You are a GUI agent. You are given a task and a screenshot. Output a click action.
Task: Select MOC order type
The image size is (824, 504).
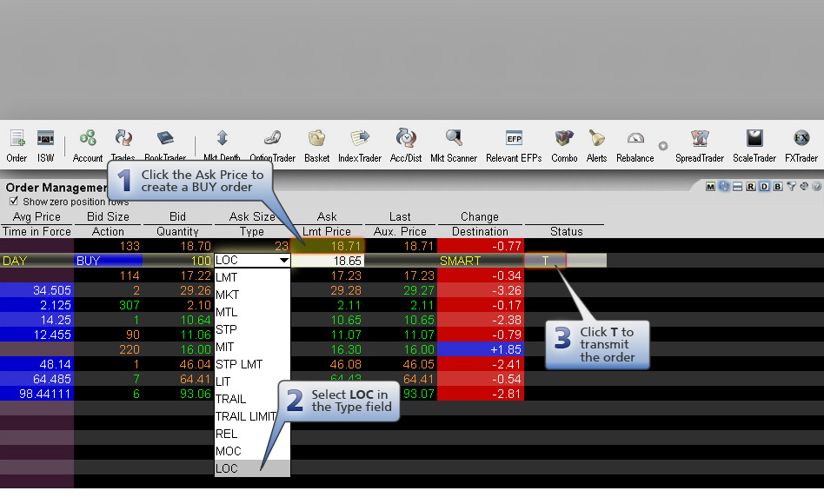coord(252,451)
